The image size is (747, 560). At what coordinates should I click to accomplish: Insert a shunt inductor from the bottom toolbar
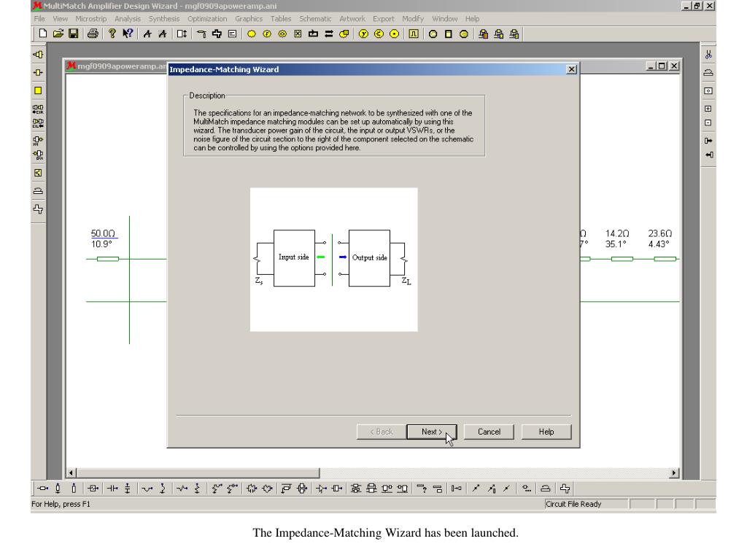click(x=163, y=489)
